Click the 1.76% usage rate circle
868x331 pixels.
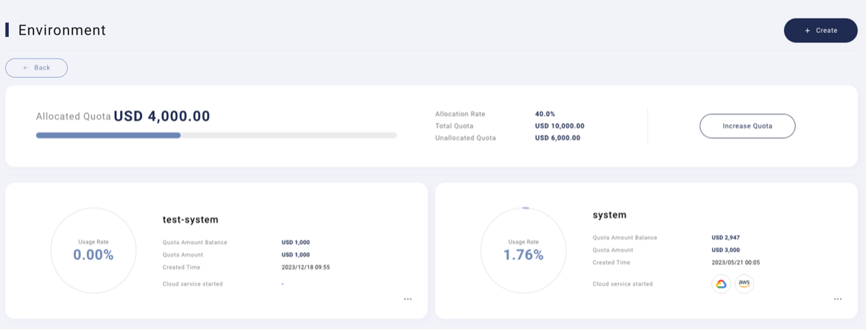524,250
